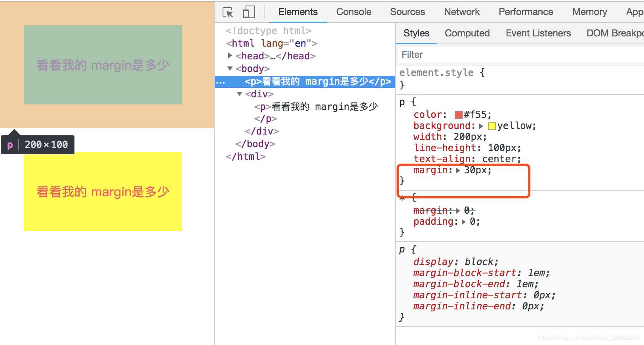Expand the padding 0 shorthand triangle
The height and width of the screenshot is (345, 644).
(464, 222)
